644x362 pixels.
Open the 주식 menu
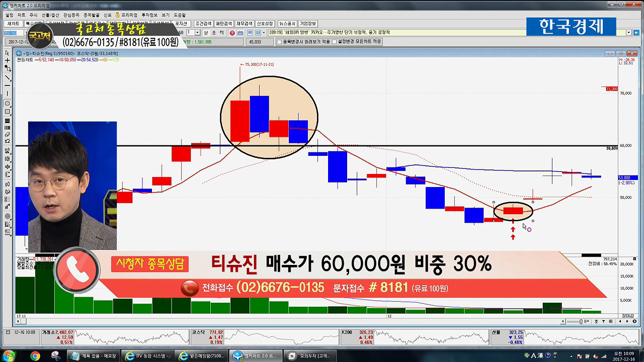pos(33,15)
